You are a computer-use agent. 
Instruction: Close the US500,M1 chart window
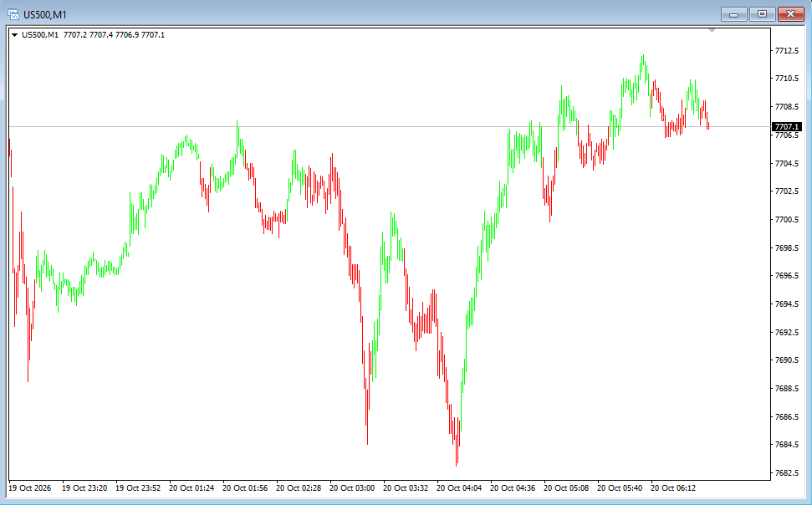[x=791, y=14]
